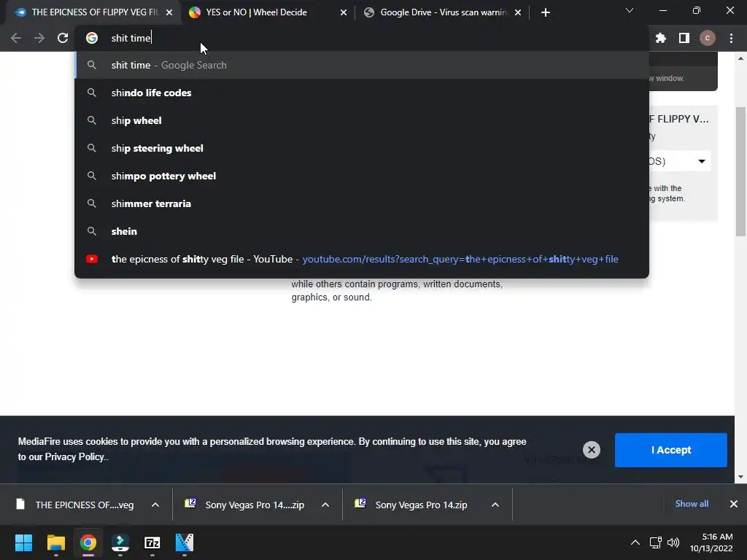This screenshot has height=560, width=747.
Task: Expand options for Sony Vegas Pro 14....zip
Action: [325, 505]
